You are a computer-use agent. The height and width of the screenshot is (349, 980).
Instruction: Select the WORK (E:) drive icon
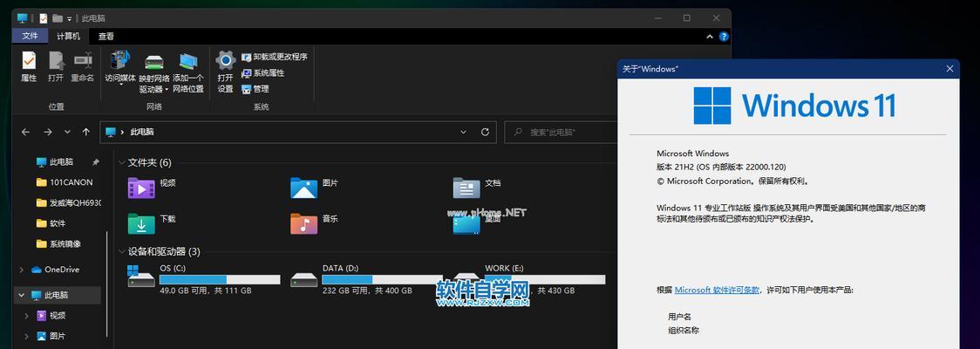466,277
